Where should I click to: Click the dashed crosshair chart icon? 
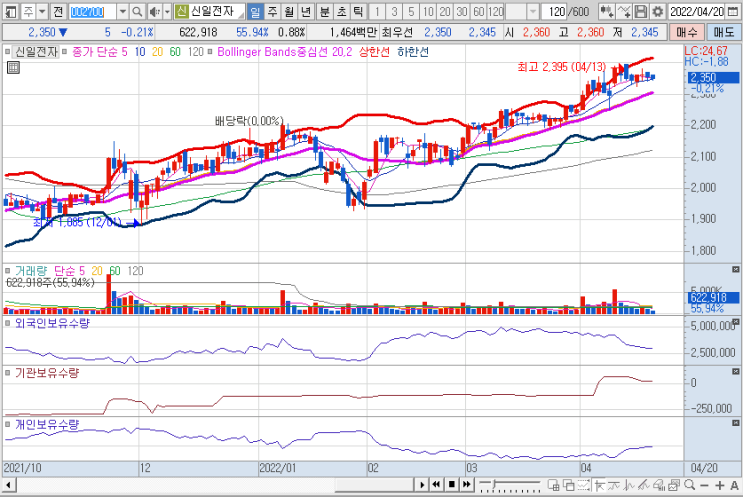(584, 485)
